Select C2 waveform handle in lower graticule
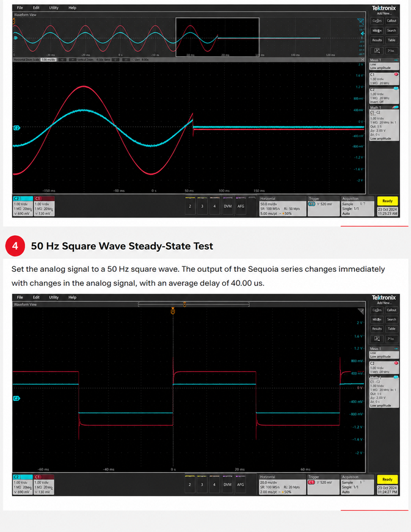Image resolution: width=411 pixels, height=532 pixels. click(x=16, y=398)
